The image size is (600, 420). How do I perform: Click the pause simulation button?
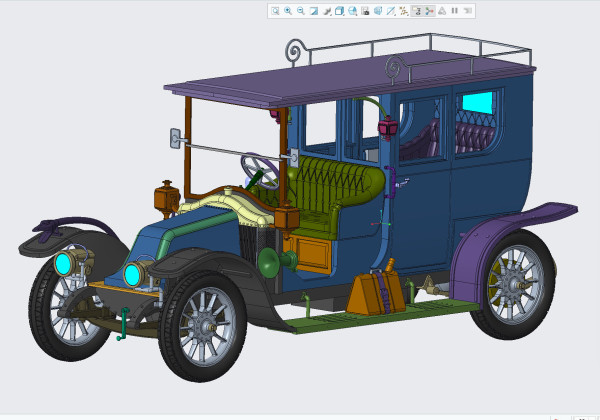[x=455, y=11]
